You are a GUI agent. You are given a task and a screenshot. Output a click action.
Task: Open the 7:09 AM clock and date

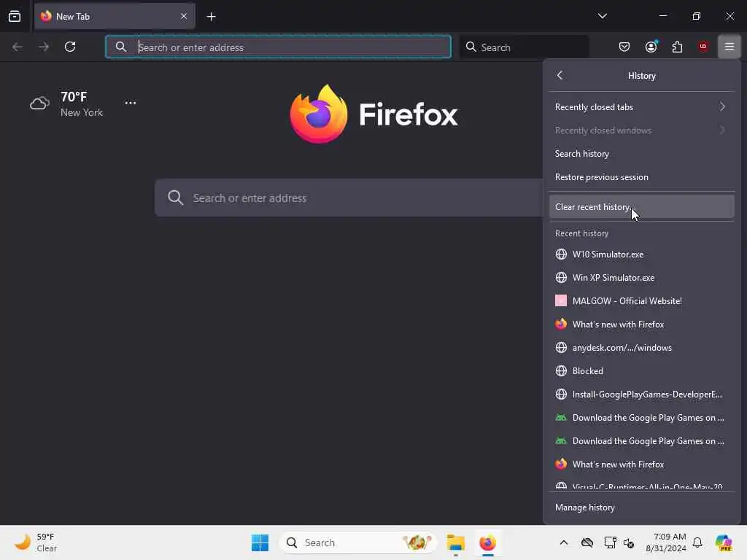(x=665, y=542)
